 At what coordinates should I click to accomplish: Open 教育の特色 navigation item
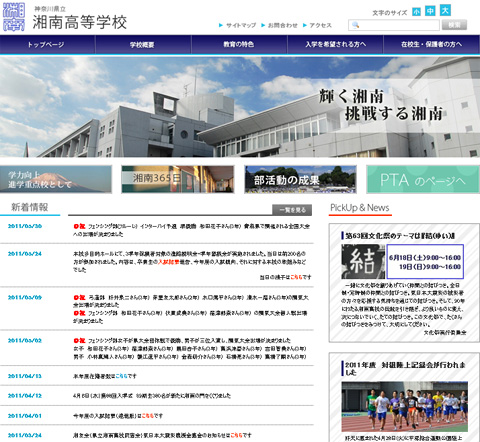pyautogui.click(x=239, y=44)
